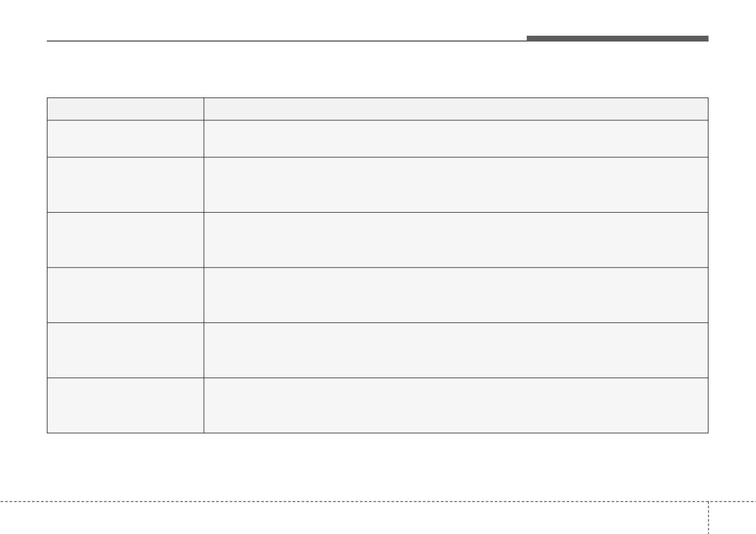The image size is (756, 534).
Task: Click the wide cell in the fifth body row
Action: click(x=456, y=350)
